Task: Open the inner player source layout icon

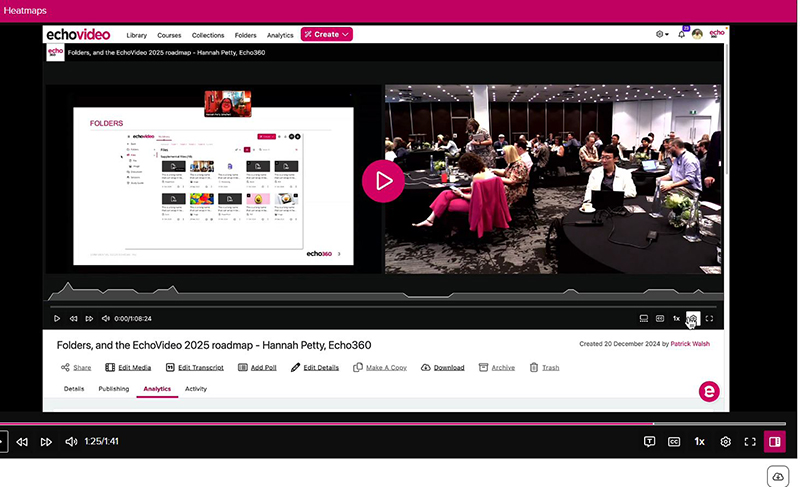Action: pyautogui.click(x=644, y=318)
